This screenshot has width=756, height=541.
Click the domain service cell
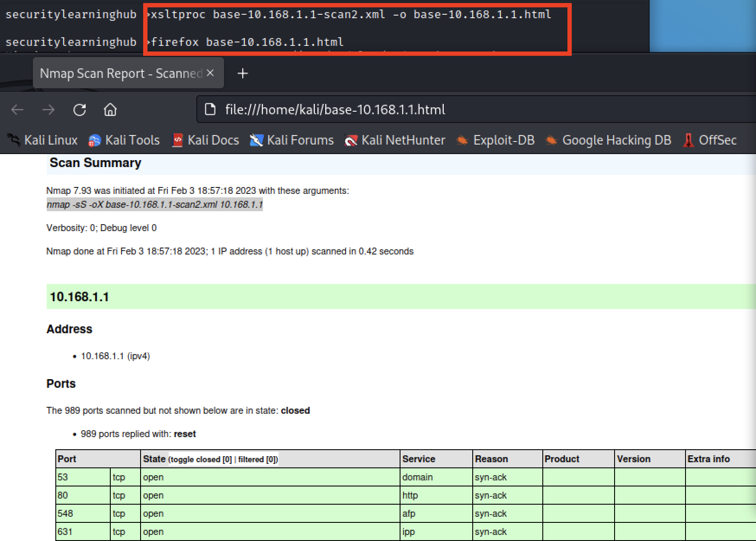point(436,477)
